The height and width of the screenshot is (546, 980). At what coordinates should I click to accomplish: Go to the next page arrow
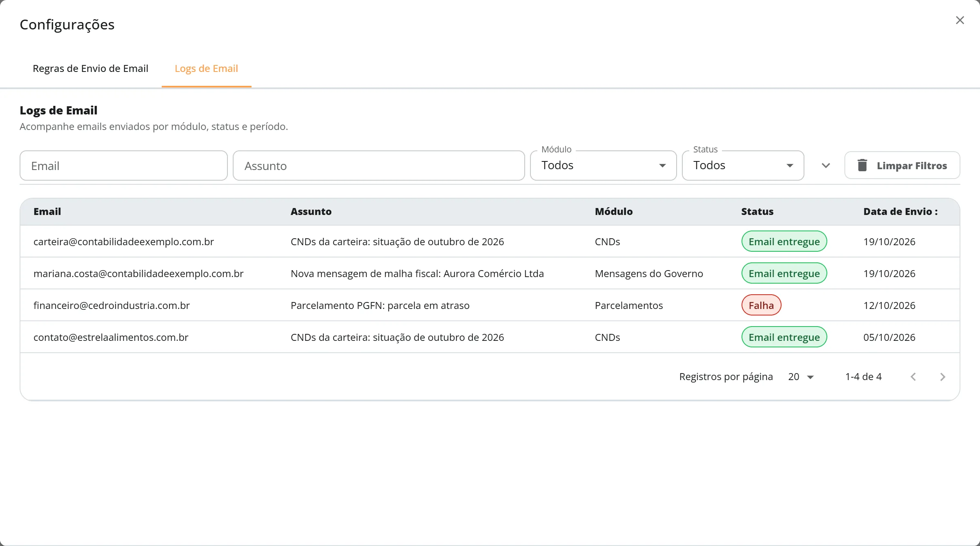pos(942,377)
